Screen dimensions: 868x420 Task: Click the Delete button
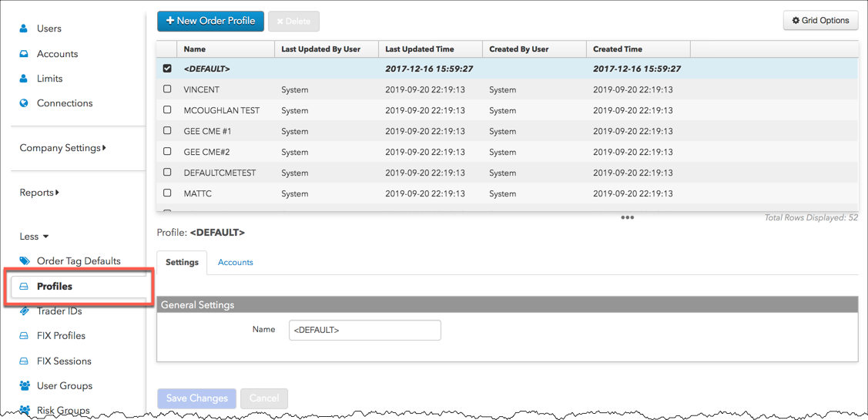click(x=293, y=21)
